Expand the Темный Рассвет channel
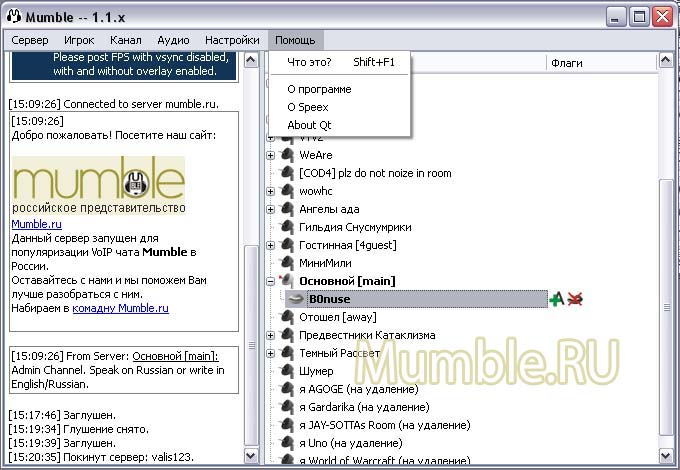 tap(271, 353)
